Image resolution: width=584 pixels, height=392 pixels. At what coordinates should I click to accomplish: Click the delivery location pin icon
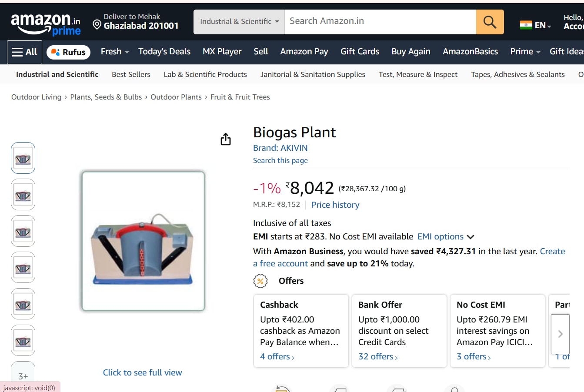pyautogui.click(x=97, y=25)
